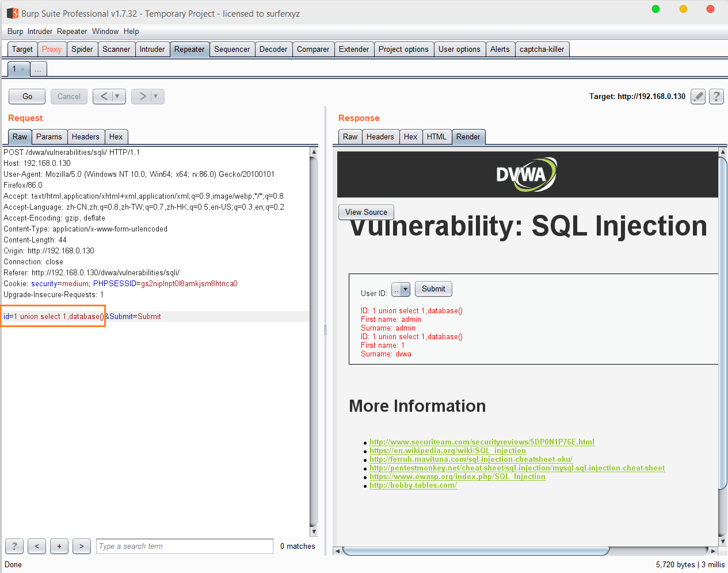Select the request Headers tab
The width and height of the screenshot is (728, 573).
pos(86,137)
